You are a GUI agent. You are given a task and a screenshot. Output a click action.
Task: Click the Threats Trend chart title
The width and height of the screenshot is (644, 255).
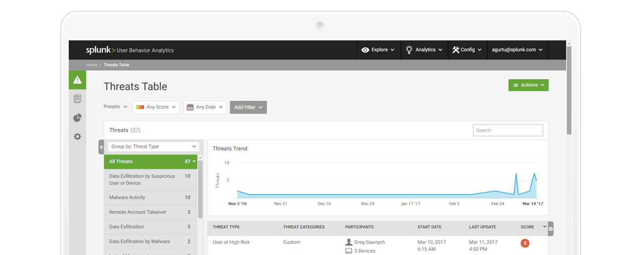click(230, 149)
